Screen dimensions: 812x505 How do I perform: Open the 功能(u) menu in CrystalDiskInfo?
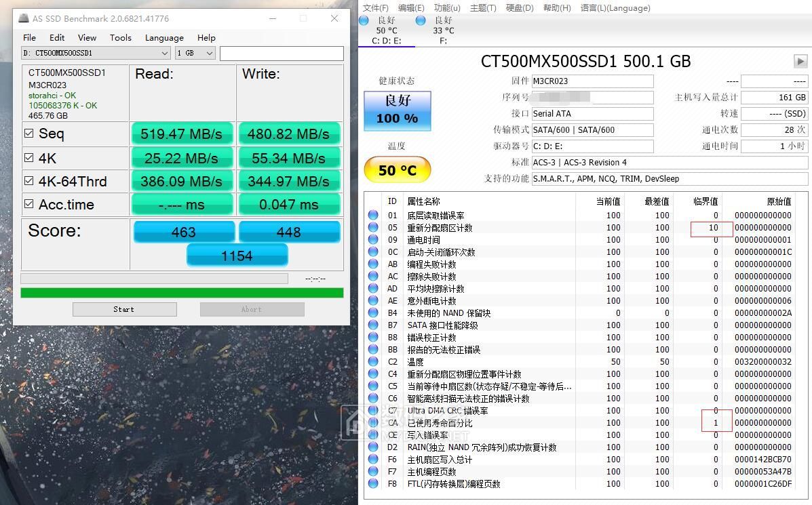pos(447,7)
